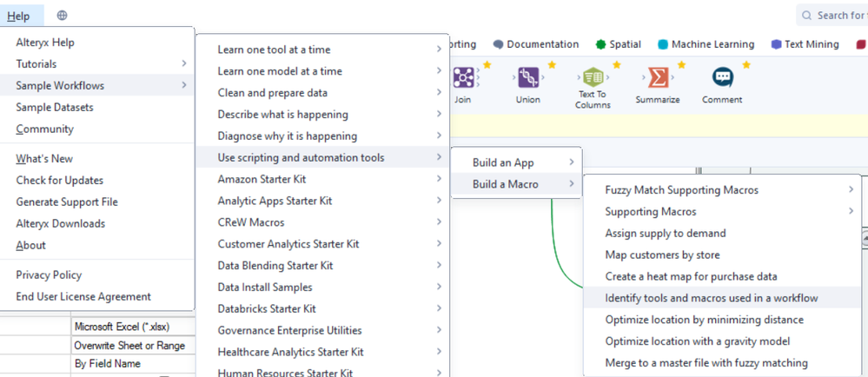
Task: Select the Union tool icon
Action: (528, 77)
